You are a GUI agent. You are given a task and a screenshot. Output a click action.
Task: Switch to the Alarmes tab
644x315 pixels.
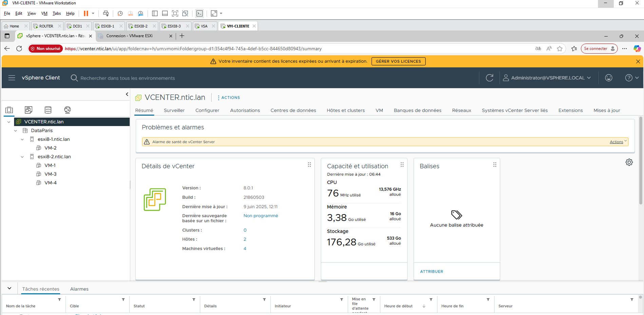[79, 289]
